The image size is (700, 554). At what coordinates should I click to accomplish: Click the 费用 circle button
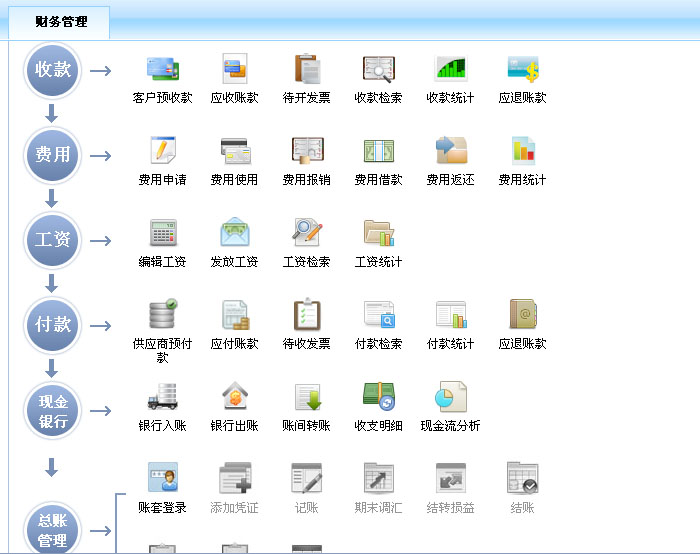point(53,155)
